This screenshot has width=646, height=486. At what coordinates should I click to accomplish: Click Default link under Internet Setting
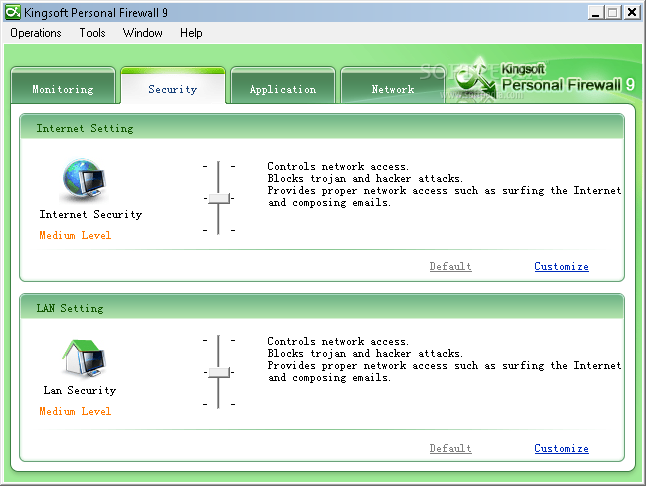point(451,266)
